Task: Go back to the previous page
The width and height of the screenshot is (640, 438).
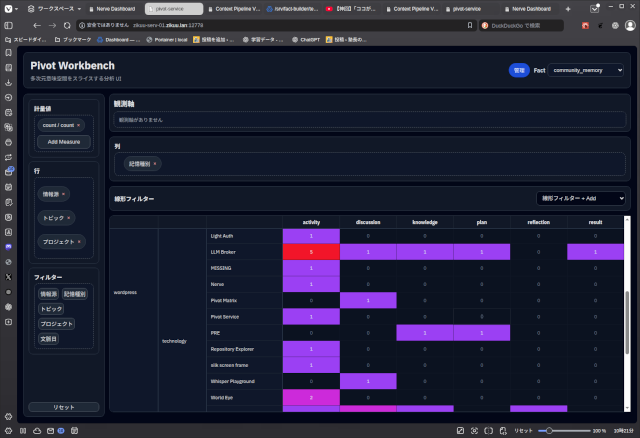Action: (37, 25)
